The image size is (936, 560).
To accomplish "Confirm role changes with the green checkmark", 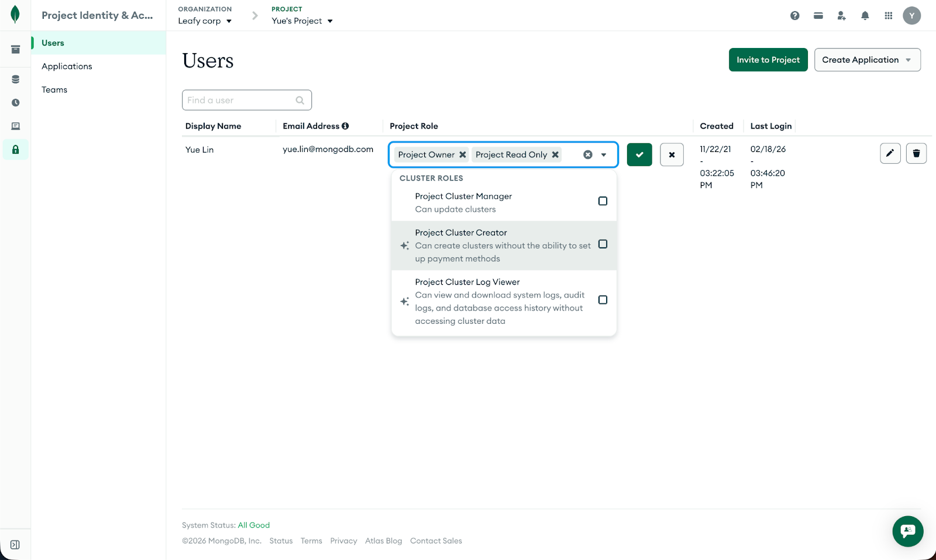I will coord(639,154).
